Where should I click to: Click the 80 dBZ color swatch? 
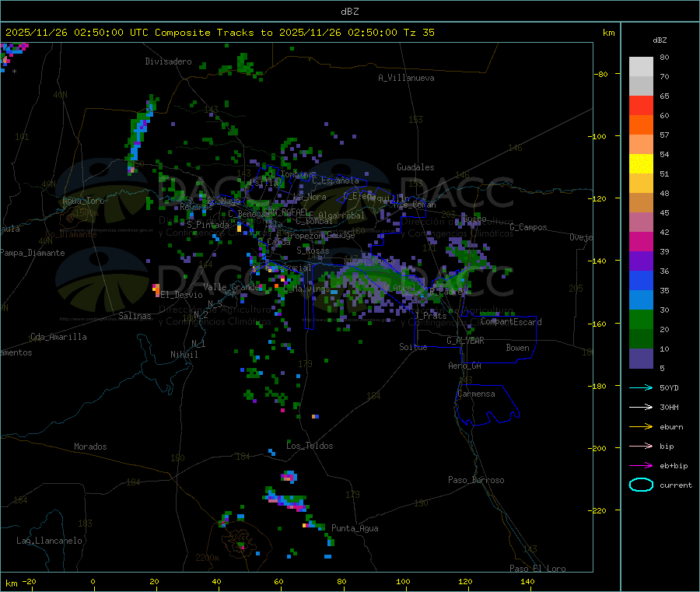tap(641, 67)
